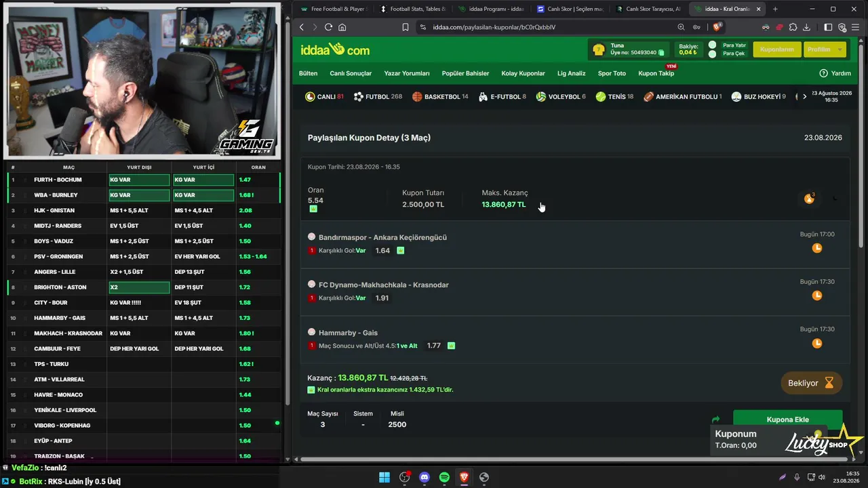The width and height of the screenshot is (868, 488).
Task: Toggle the Para Çek switch
Action: click(x=712, y=54)
